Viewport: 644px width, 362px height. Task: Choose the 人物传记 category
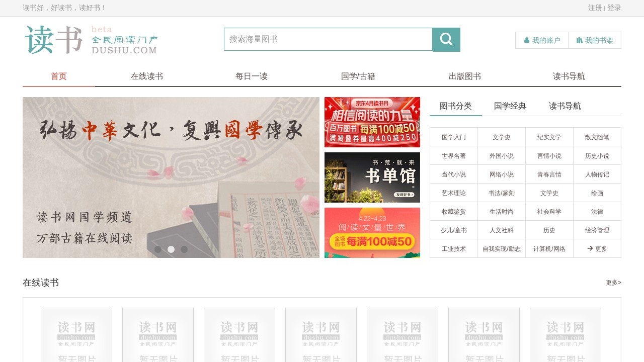coord(597,174)
